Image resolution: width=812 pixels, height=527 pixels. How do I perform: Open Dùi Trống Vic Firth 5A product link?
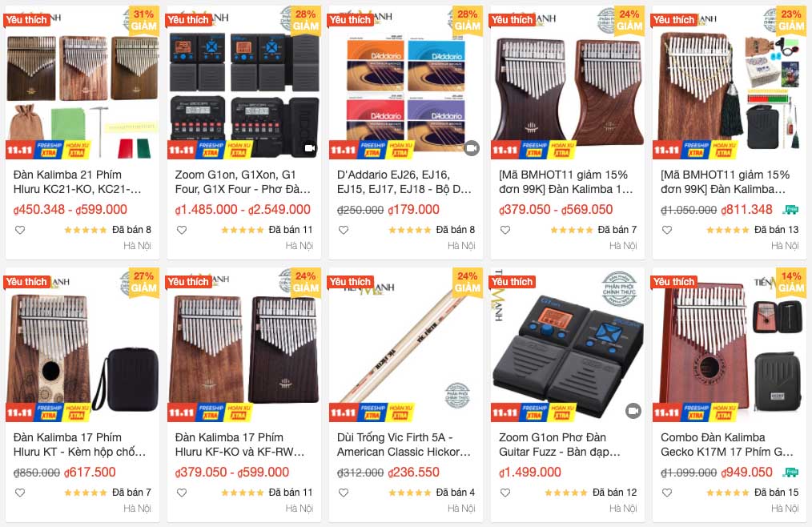[x=404, y=445]
